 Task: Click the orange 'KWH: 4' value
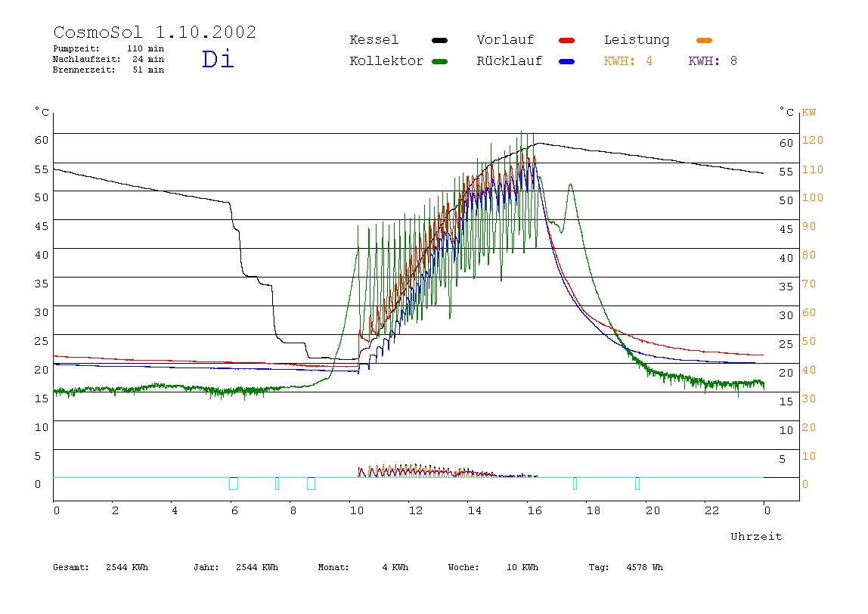coord(628,61)
